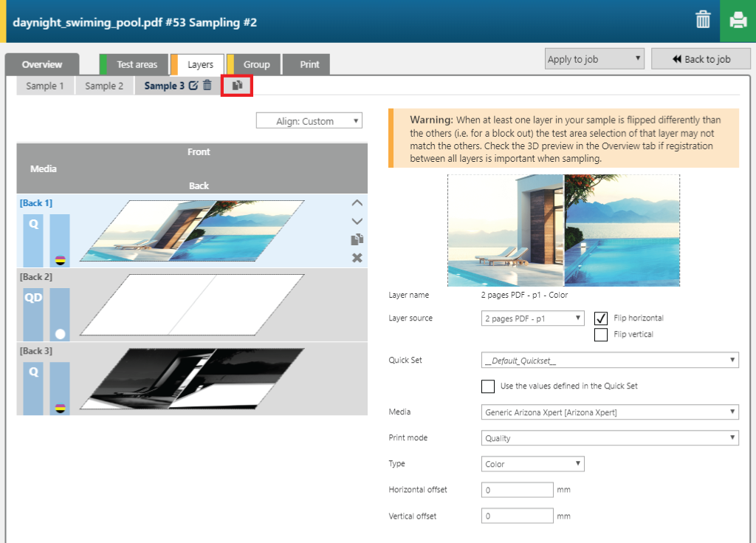Image resolution: width=756 pixels, height=543 pixels.
Task: Open the Layer source dropdown
Action: click(533, 318)
